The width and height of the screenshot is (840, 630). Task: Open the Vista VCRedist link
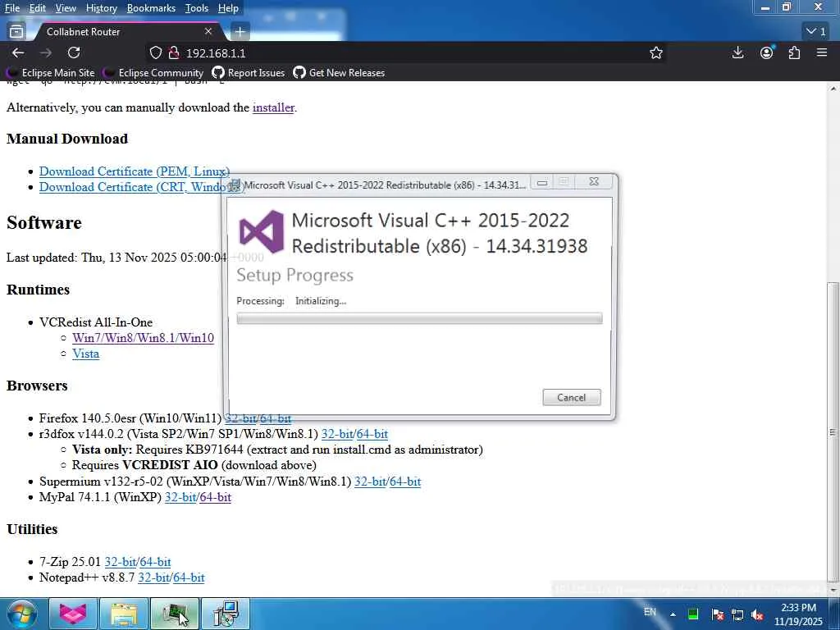pos(85,354)
